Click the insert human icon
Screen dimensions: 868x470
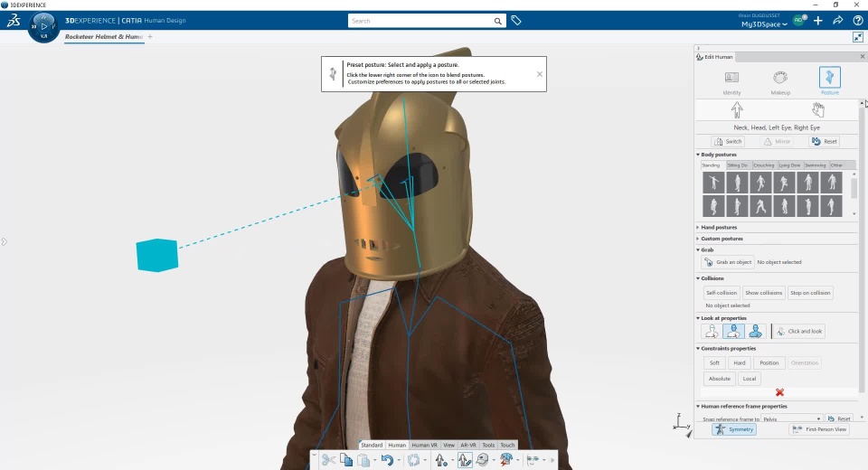440,460
